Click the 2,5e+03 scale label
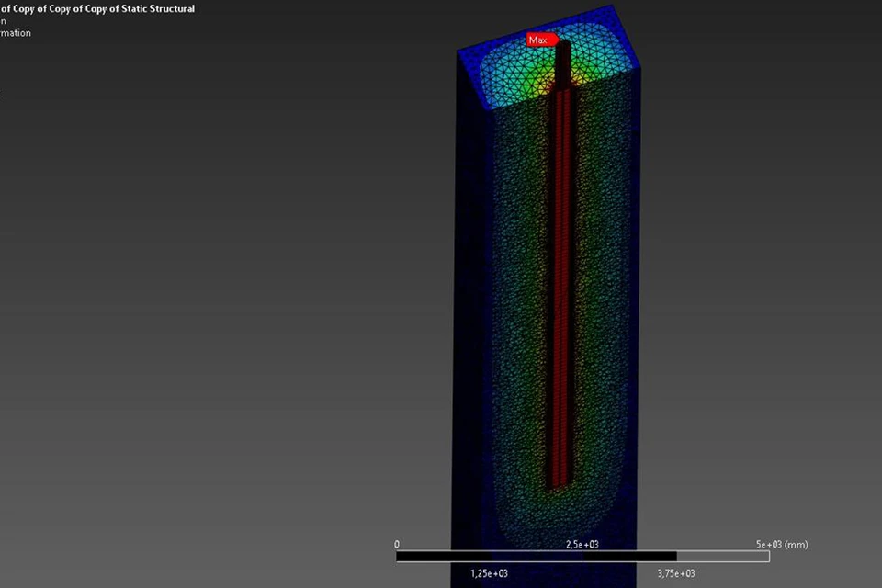 582,544
